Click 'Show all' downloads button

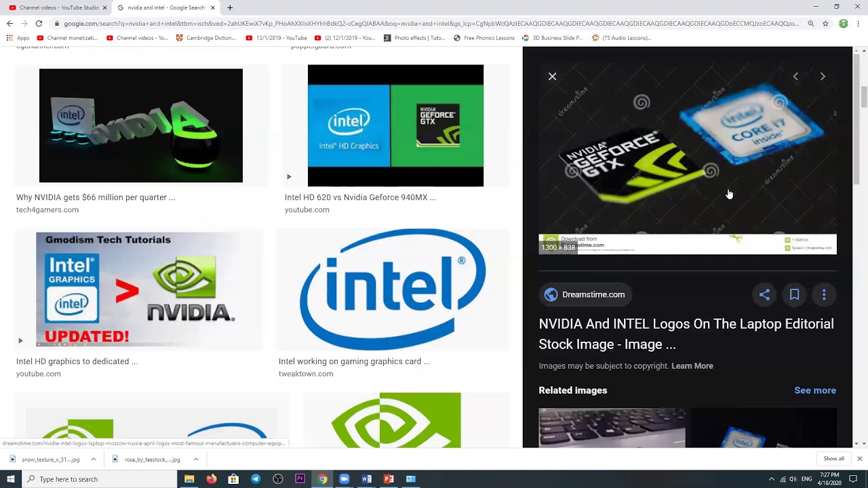833,459
